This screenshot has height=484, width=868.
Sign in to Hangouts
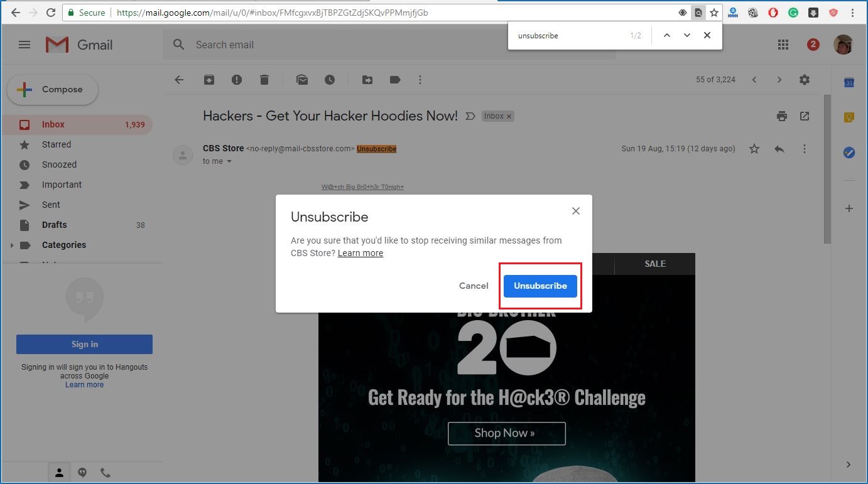tap(84, 344)
